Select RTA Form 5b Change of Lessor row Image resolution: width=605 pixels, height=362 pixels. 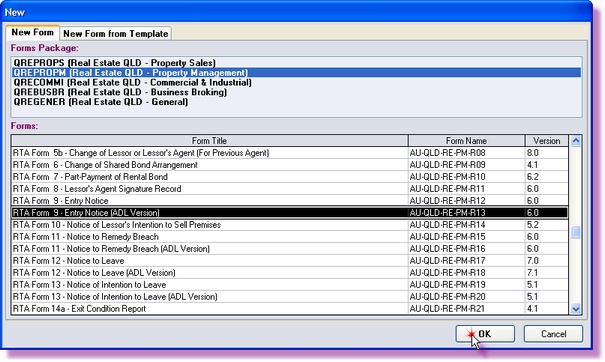click(289, 153)
